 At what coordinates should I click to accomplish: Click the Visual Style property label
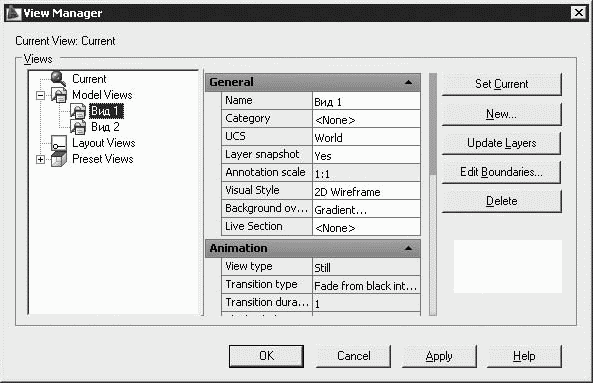252,190
